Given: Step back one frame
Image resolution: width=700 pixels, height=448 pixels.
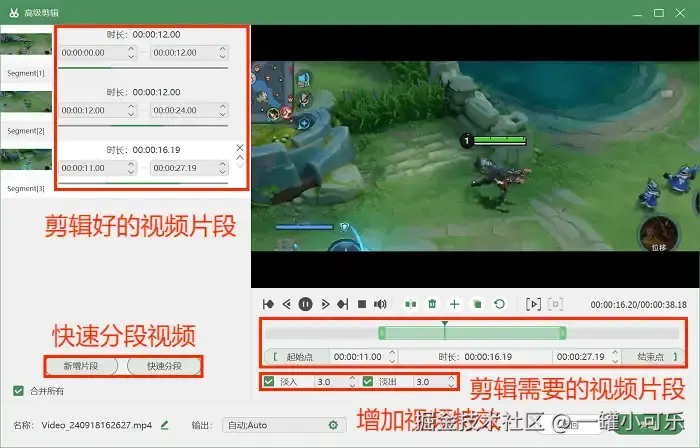Looking at the screenshot, I should 287,304.
